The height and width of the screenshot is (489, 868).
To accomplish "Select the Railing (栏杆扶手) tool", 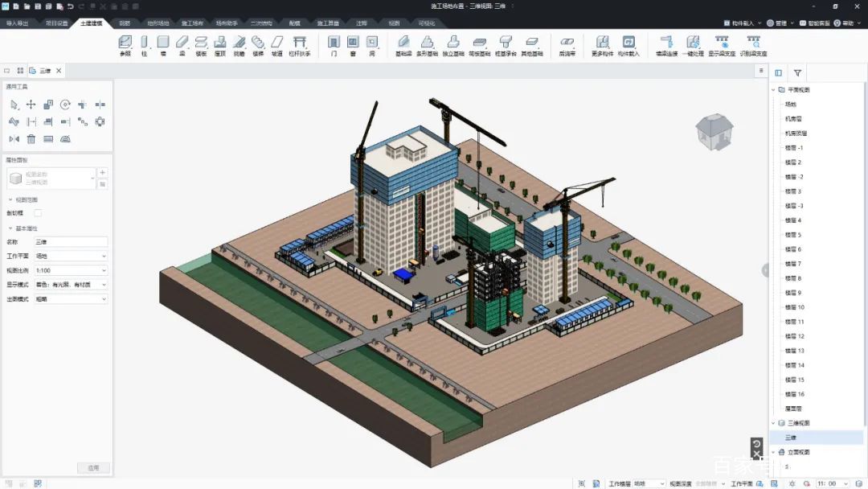I will click(300, 46).
